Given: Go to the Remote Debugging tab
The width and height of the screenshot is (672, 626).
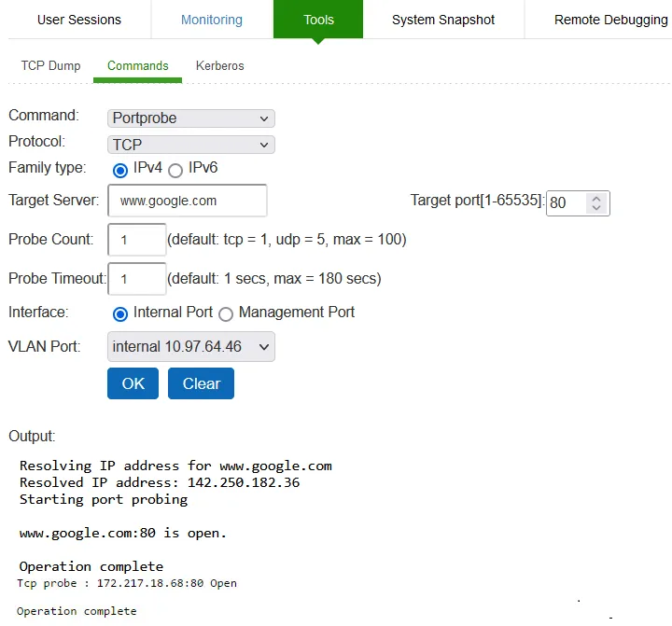Looking at the screenshot, I should tap(610, 20).
